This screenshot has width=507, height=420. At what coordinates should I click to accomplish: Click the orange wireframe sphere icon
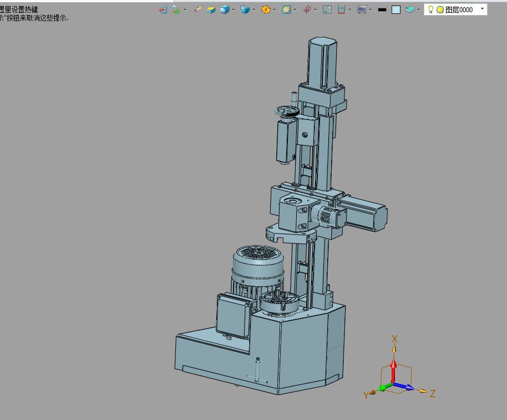pyautogui.click(x=266, y=9)
